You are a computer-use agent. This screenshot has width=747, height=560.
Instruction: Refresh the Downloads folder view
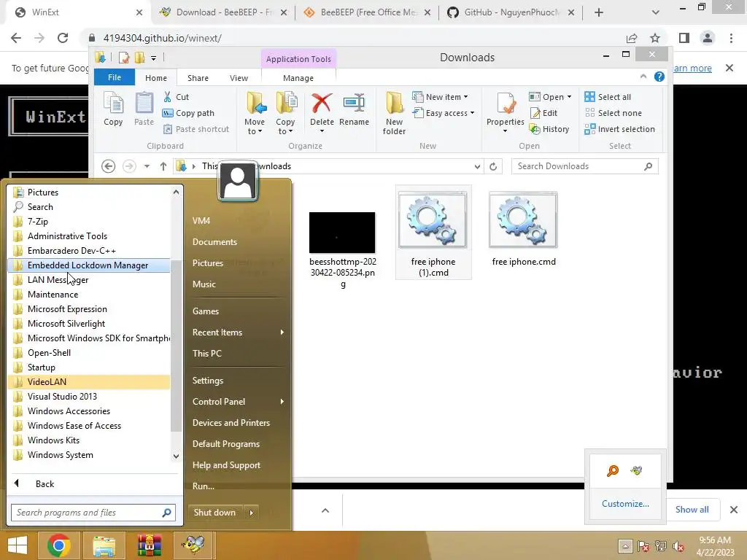click(493, 166)
